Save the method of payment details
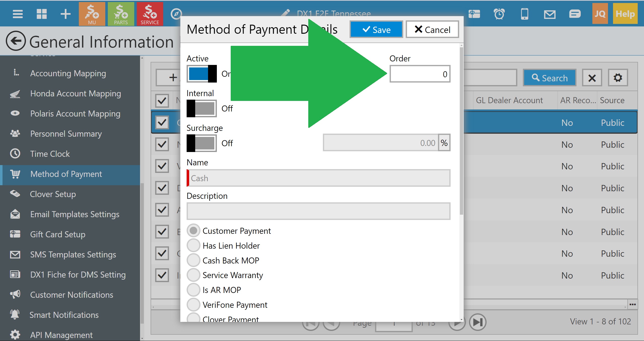 [376, 30]
